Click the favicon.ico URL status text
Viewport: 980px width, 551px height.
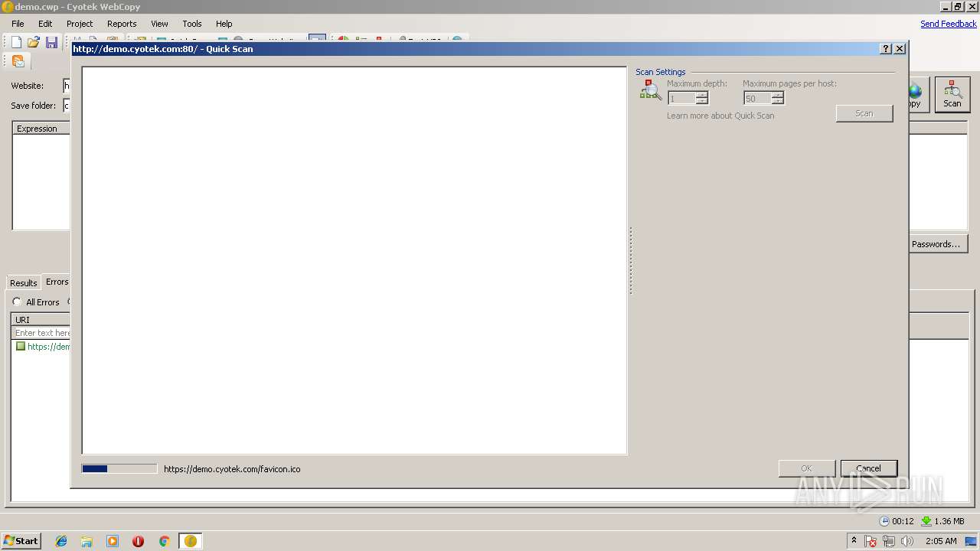click(232, 469)
